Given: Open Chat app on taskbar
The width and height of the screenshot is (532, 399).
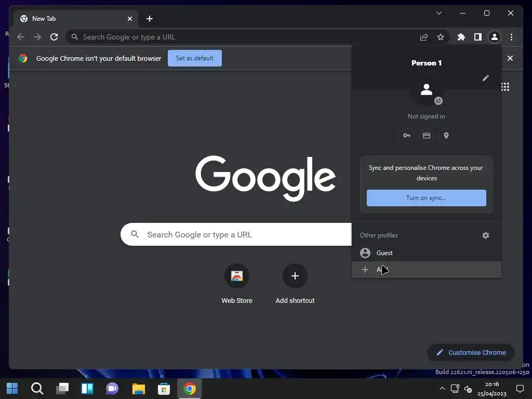Looking at the screenshot, I should coord(112,389).
